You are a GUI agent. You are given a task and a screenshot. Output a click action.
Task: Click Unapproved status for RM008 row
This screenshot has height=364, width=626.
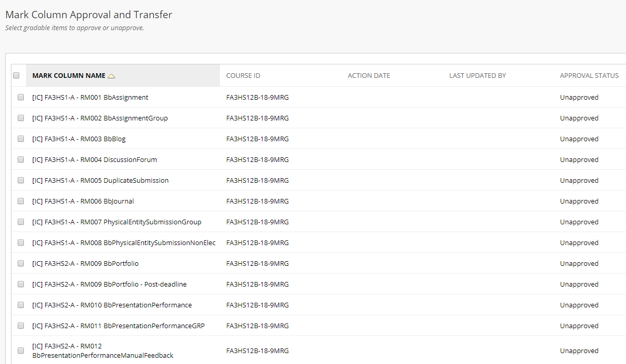click(x=579, y=243)
